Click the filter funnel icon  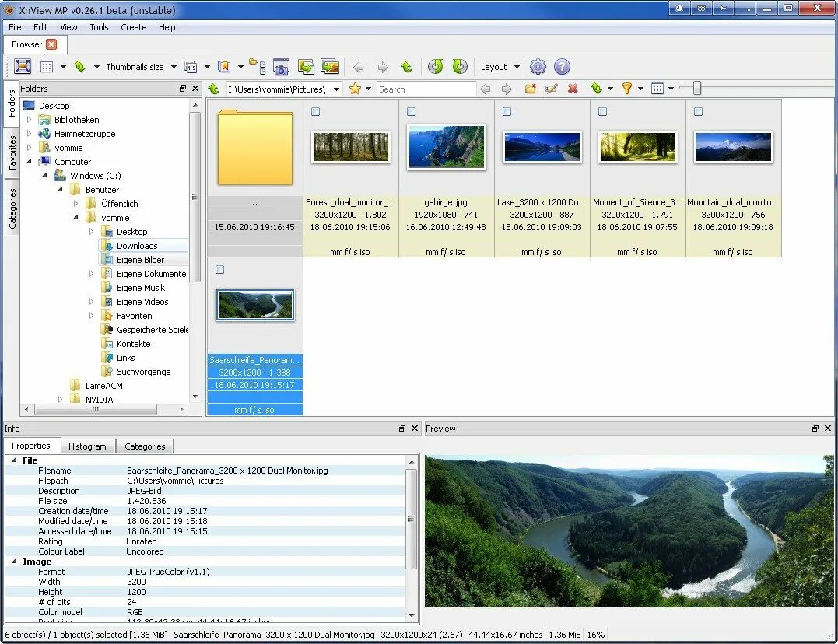pyautogui.click(x=627, y=89)
